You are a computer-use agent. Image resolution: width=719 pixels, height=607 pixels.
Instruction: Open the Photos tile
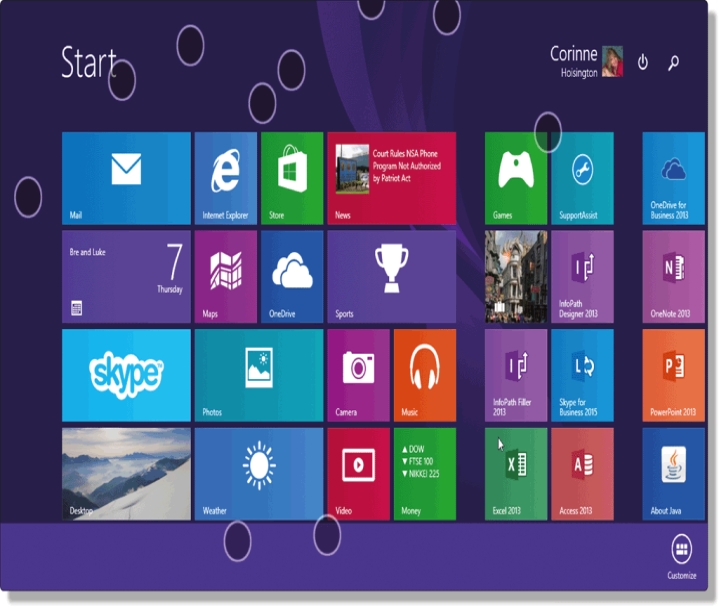point(259,375)
